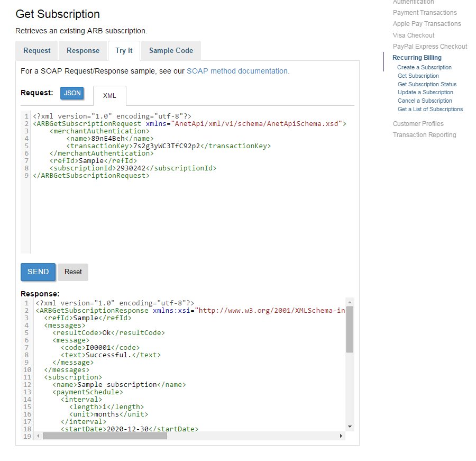Select the Sample Code tab
Image resolution: width=476 pixels, height=461 pixels.
170,50
